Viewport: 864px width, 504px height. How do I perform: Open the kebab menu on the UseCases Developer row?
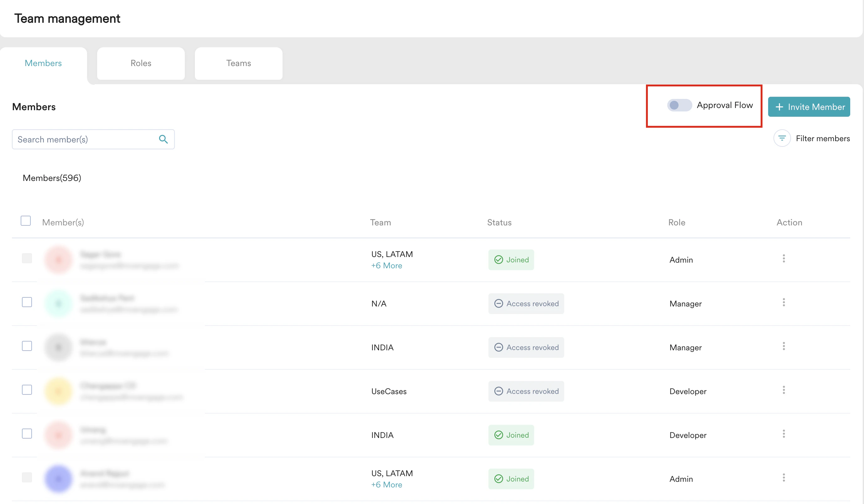click(x=784, y=390)
